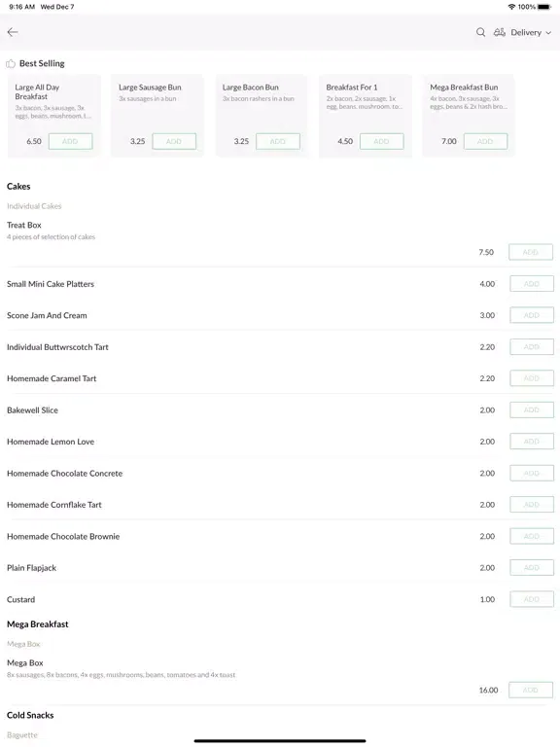This screenshot has height=747, width=560.
Task: Add Custard item to order
Action: coord(532,599)
